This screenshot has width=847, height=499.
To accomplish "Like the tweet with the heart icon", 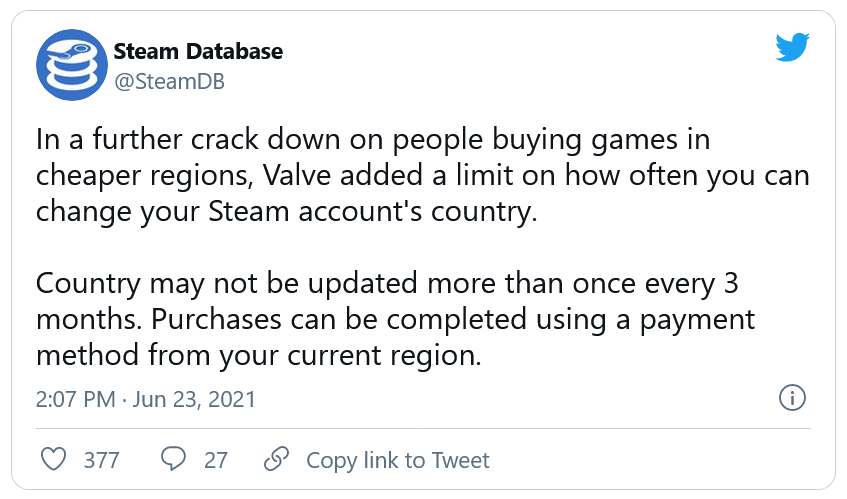I will (x=56, y=460).
